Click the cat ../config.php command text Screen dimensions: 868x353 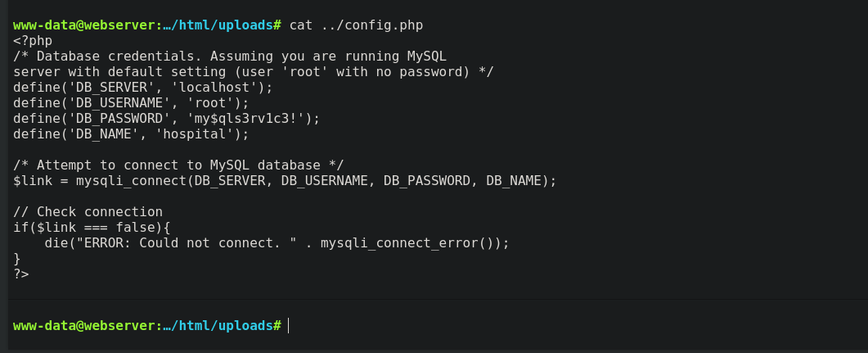point(356,25)
